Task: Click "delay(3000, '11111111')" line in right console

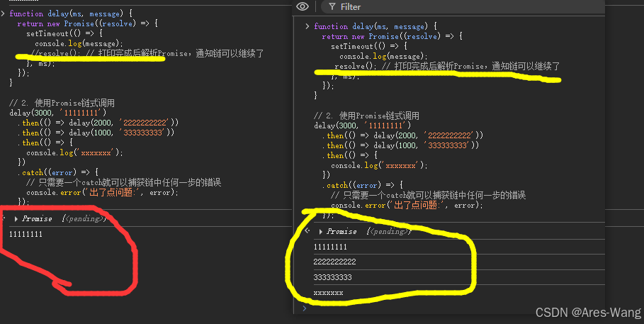Action: [363, 125]
